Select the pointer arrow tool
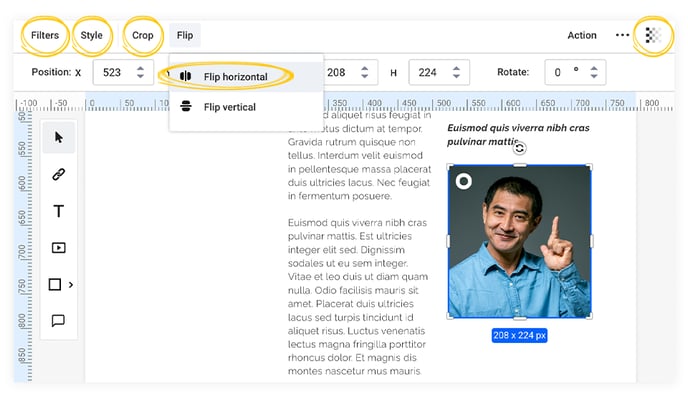Viewport: 688px width, 403px height. pos(59,137)
